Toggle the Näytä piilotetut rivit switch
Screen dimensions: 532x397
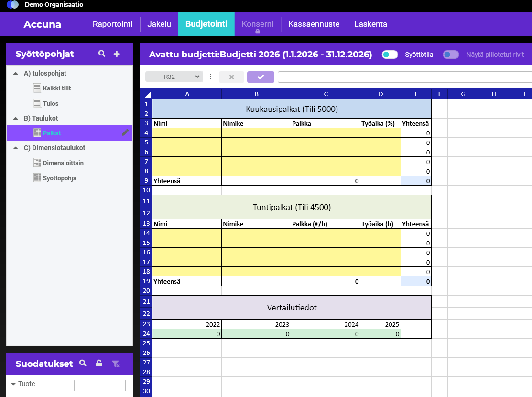tap(451, 55)
